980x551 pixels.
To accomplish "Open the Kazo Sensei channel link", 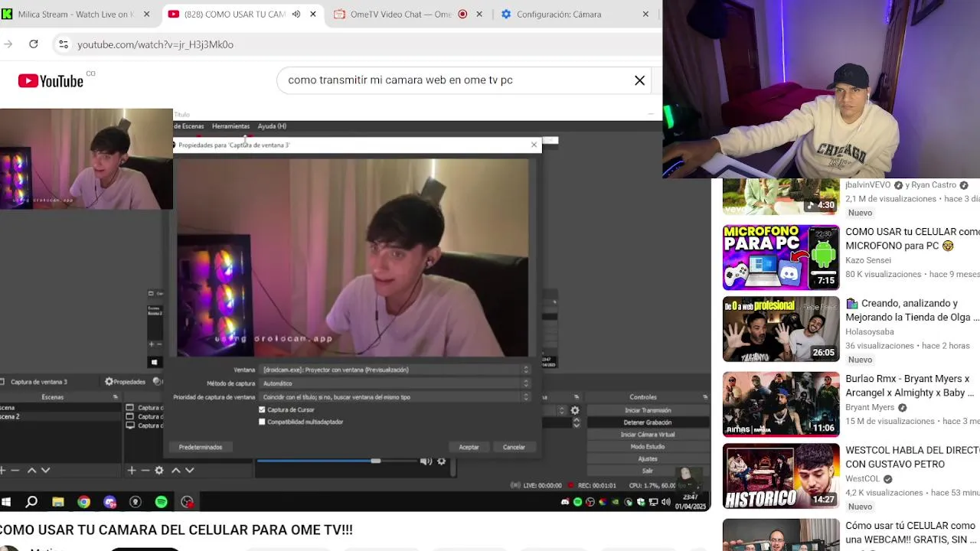I will click(868, 260).
